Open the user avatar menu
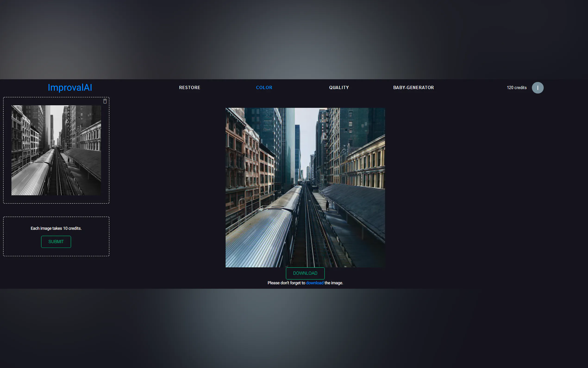This screenshot has height=368, width=588. coord(538,88)
